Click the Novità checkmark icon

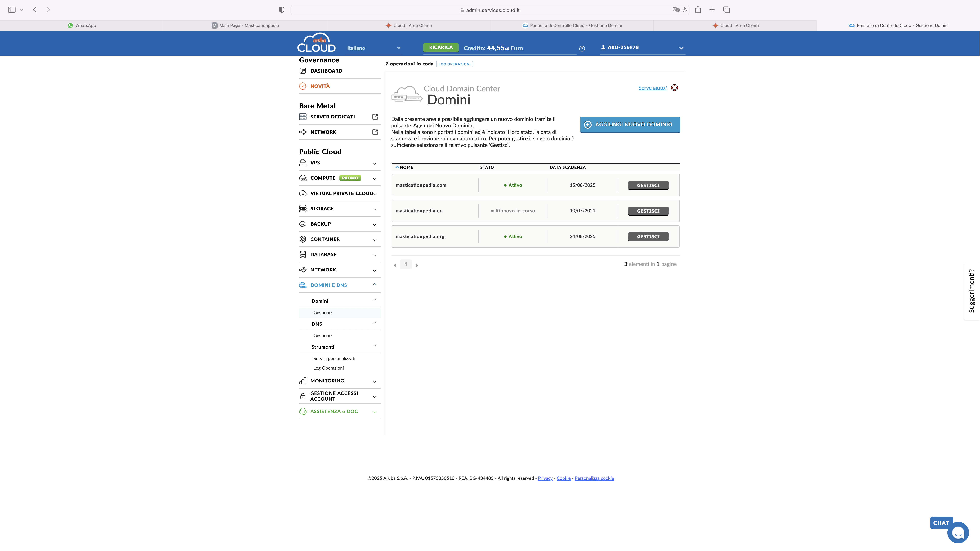[x=303, y=86]
